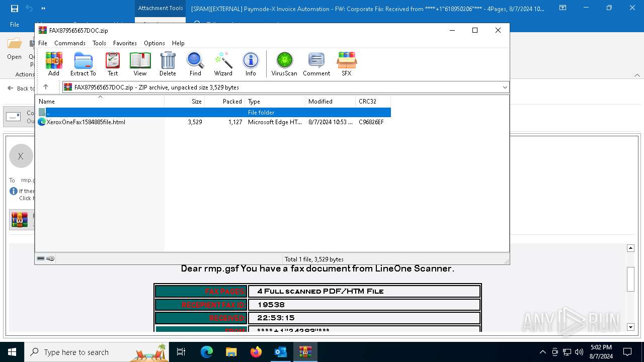
Task: Add an archive Comment
Action: pyautogui.click(x=316, y=64)
